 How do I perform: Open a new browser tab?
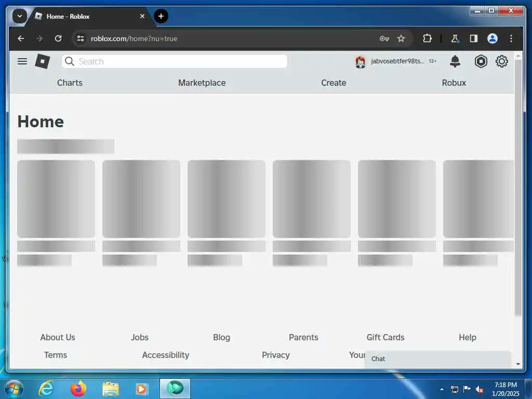pyautogui.click(x=161, y=16)
